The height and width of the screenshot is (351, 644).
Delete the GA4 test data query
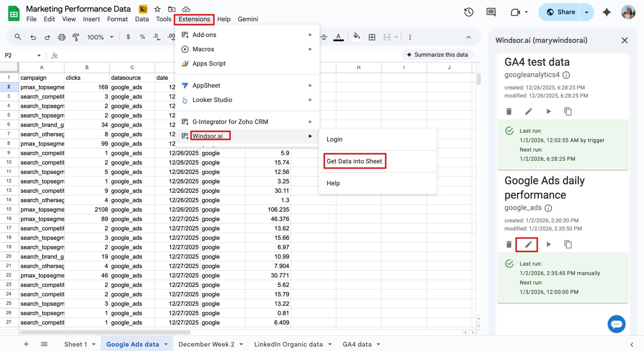509,111
